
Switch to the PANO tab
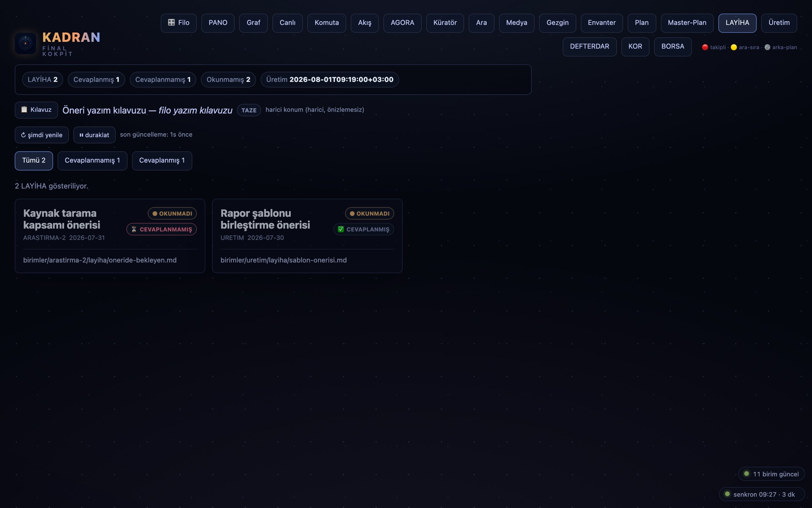tap(218, 23)
